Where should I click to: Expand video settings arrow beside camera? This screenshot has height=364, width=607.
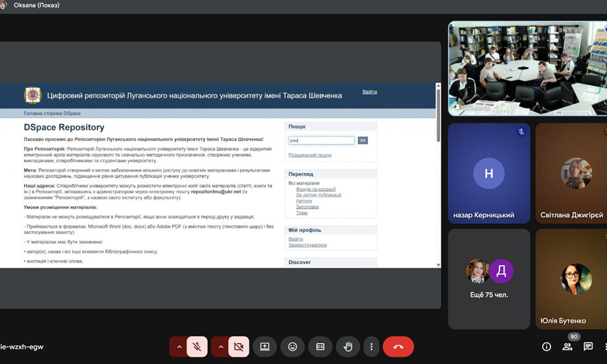coord(220,346)
